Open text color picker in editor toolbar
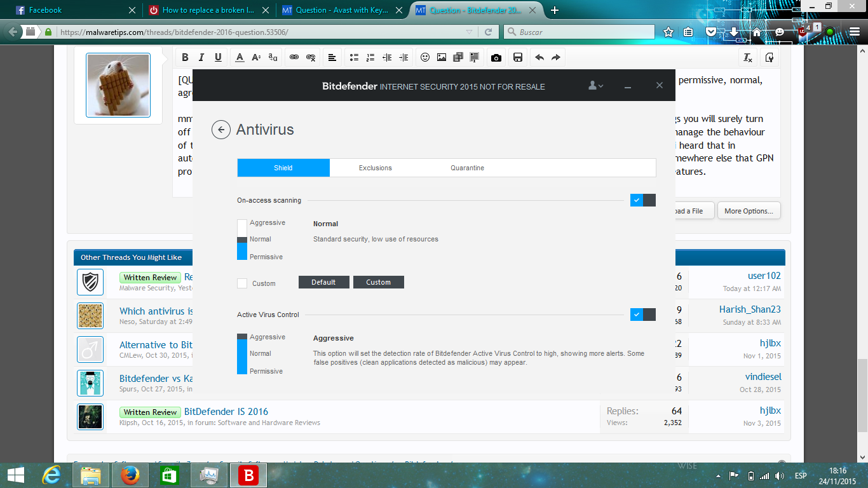The height and width of the screenshot is (488, 868). (x=240, y=57)
